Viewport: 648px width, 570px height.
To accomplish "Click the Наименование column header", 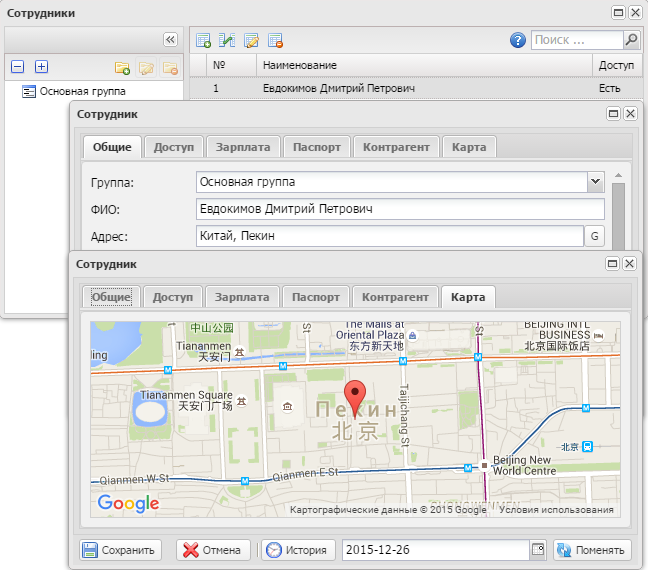I will pyautogui.click(x=424, y=65).
